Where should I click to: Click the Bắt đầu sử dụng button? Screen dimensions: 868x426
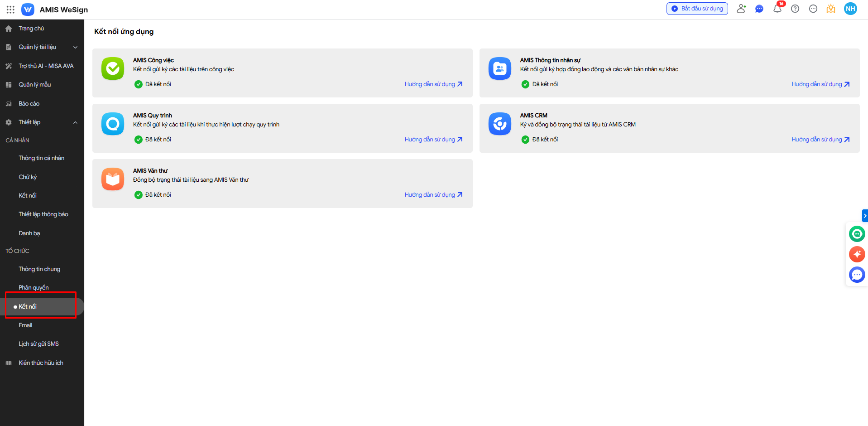point(697,9)
